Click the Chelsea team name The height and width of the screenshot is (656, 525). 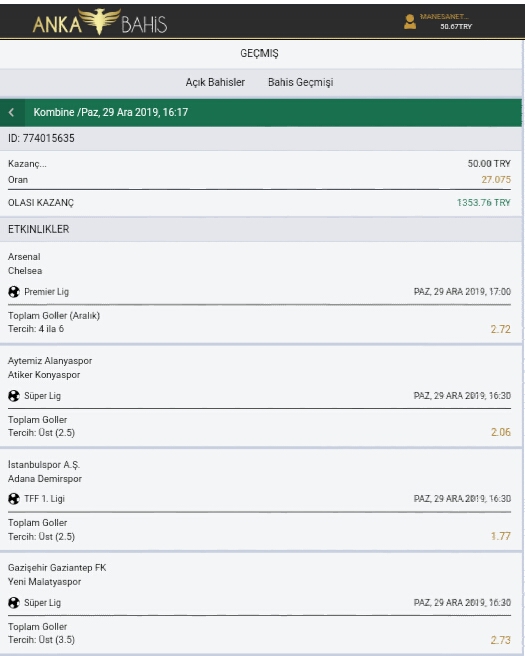point(25,271)
